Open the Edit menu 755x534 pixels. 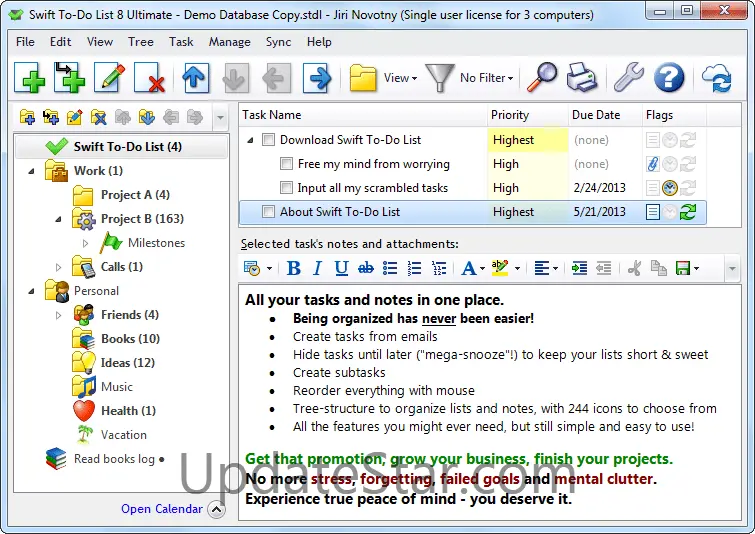click(x=61, y=42)
